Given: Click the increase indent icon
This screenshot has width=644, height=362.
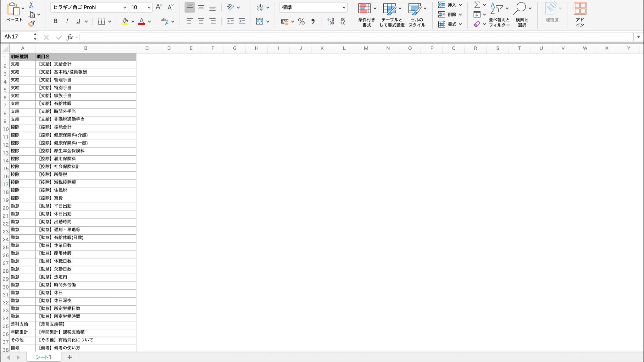Looking at the screenshot, I should point(242,21).
